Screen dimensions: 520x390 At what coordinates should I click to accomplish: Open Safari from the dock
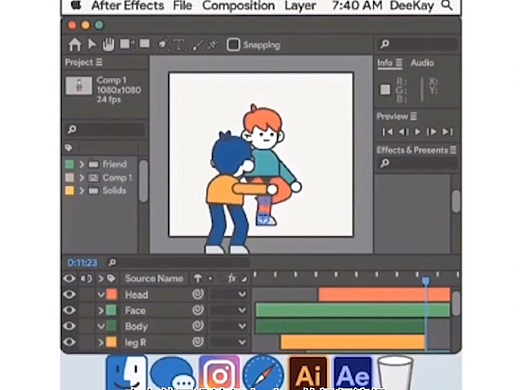coord(263,373)
